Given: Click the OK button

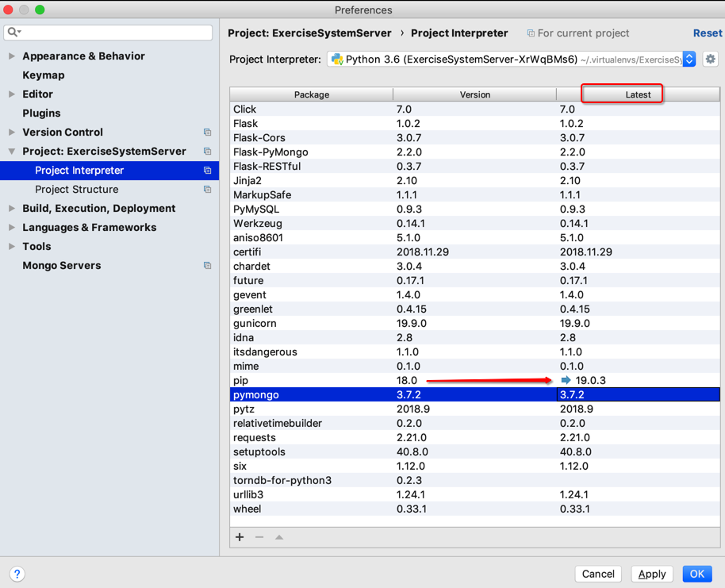Looking at the screenshot, I should pos(697,575).
